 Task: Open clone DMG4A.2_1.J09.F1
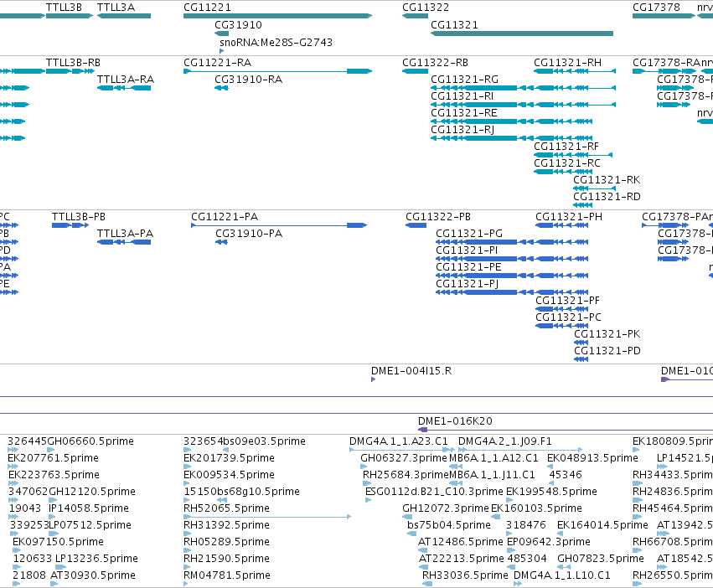[504, 441]
